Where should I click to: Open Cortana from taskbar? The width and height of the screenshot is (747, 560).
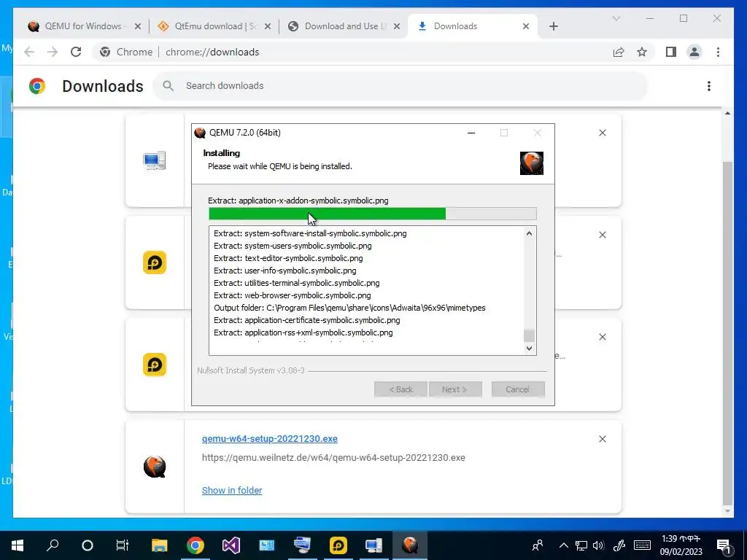coord(88,545)
